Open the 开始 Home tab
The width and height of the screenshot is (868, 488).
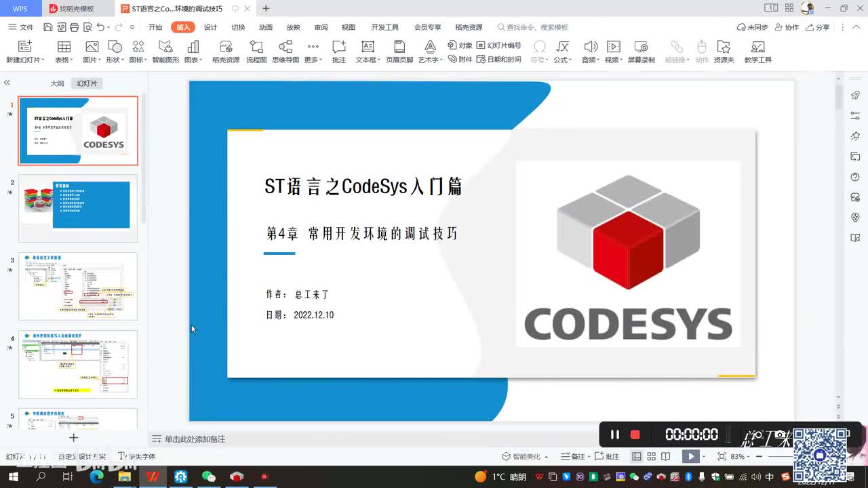tap(155, 27)
